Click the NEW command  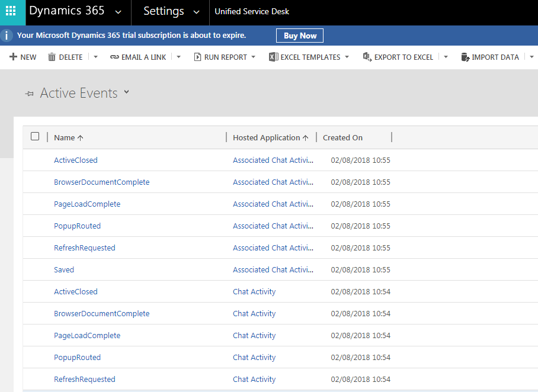[28, 57]
